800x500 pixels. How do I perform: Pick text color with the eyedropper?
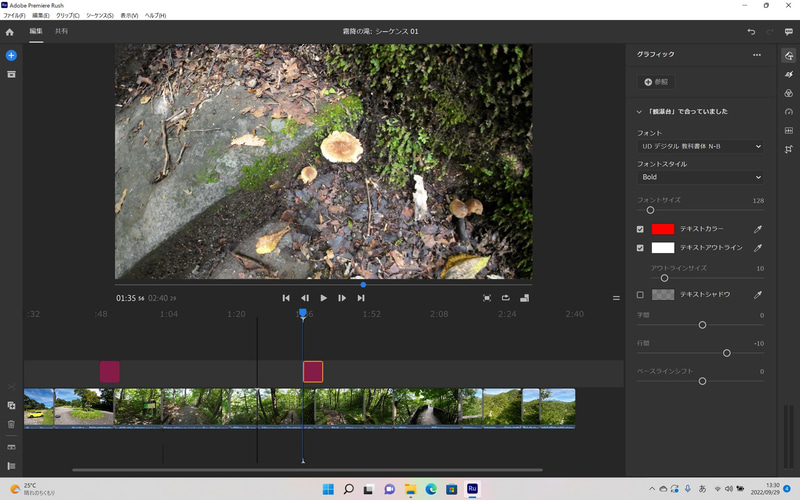click(757, 229)
